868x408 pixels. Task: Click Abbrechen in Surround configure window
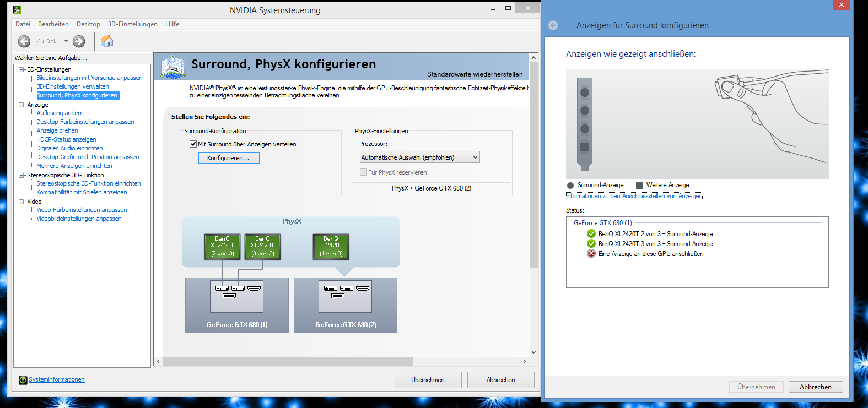pyautogui.click(x=816, y=387)
